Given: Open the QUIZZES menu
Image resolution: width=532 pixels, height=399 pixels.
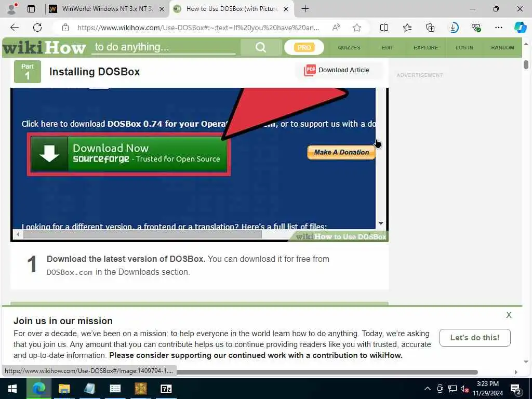Looking at the screenshot, I should tap(349, 47).
